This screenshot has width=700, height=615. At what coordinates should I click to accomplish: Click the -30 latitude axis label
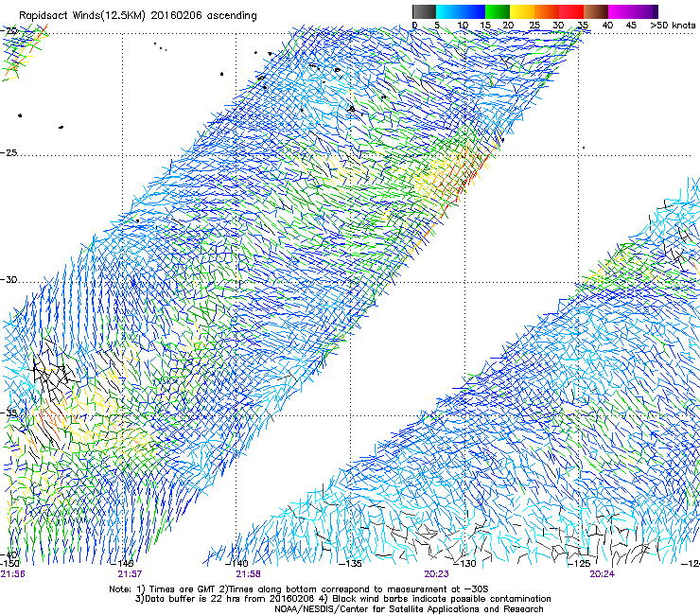click(9, 279)
